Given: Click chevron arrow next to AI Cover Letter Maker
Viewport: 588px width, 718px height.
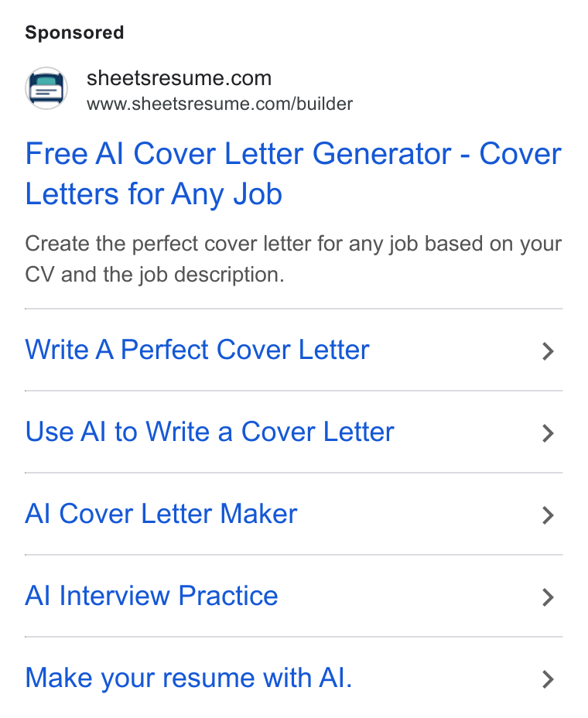Looking at the screenshot, I should pos(548,515).
